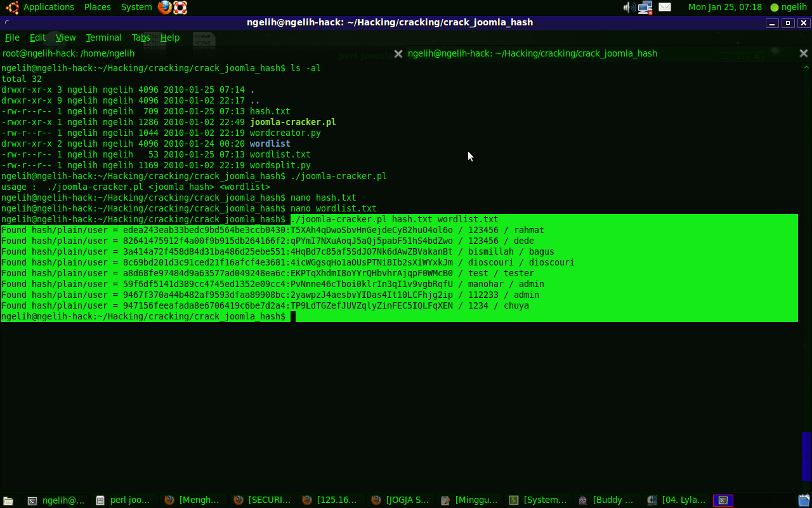This screenshot has width=812, height=508.
Task: Minimize the terminal window
Action: [772, 23]
